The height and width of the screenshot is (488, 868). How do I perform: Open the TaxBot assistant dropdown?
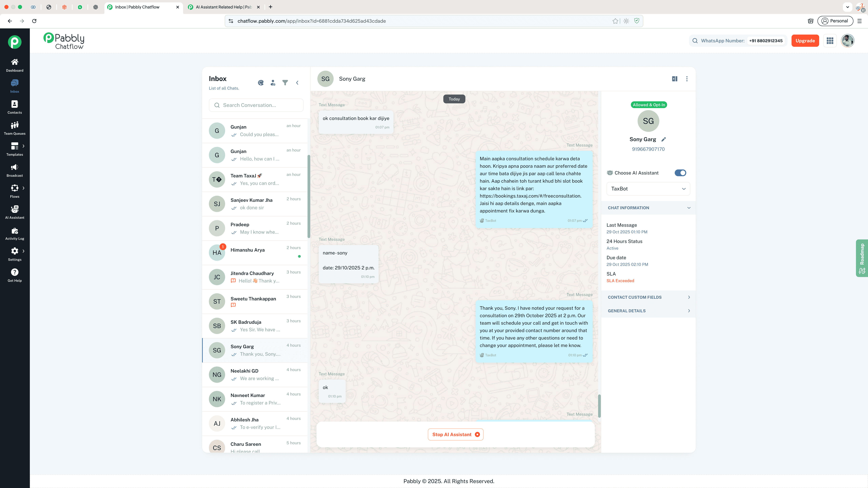648,189
